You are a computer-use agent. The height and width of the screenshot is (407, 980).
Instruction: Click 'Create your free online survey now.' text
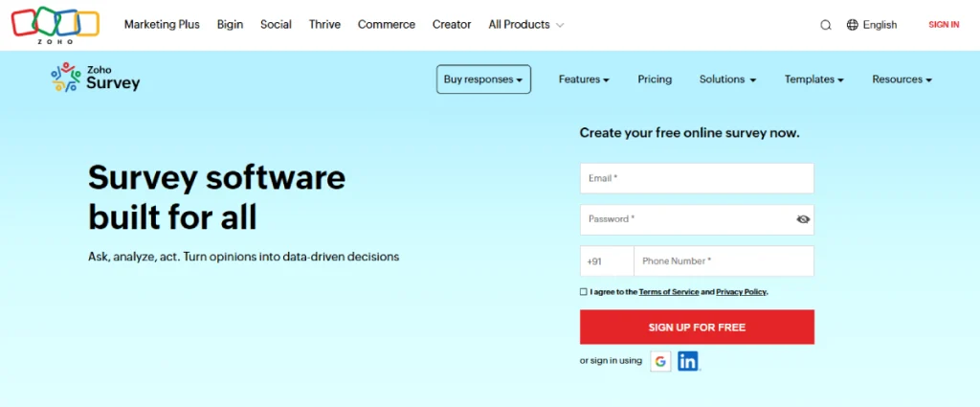point(689,132)
